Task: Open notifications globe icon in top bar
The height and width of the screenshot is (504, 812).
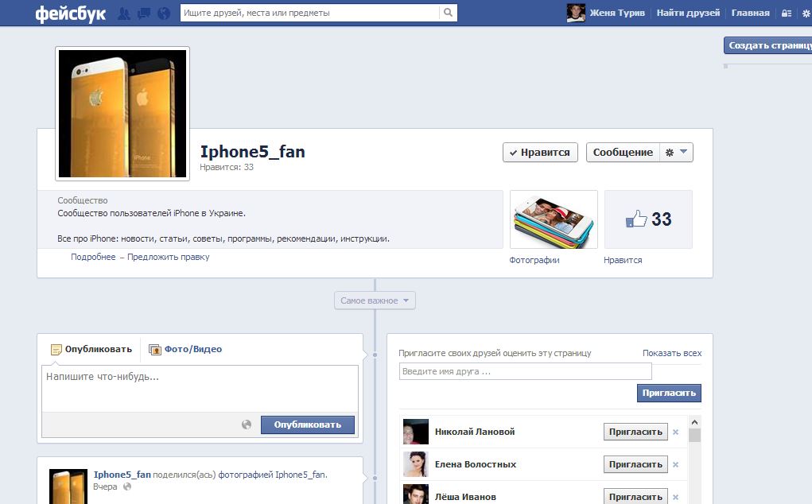Action: point(164,13)
